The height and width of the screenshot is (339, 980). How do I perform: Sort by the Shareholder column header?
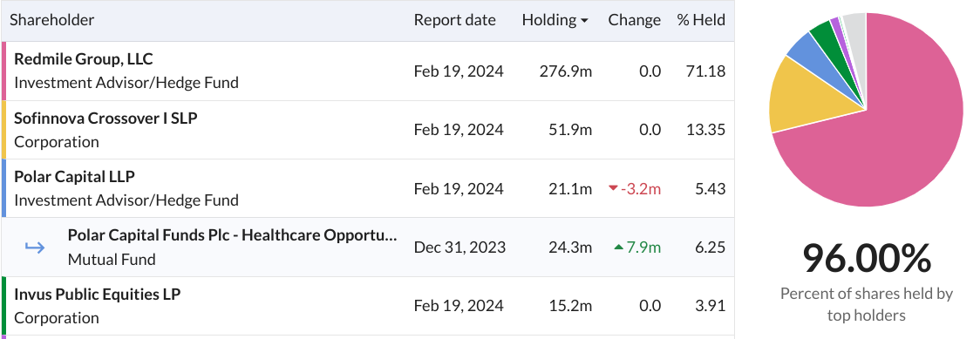click(x=51, y=20)
